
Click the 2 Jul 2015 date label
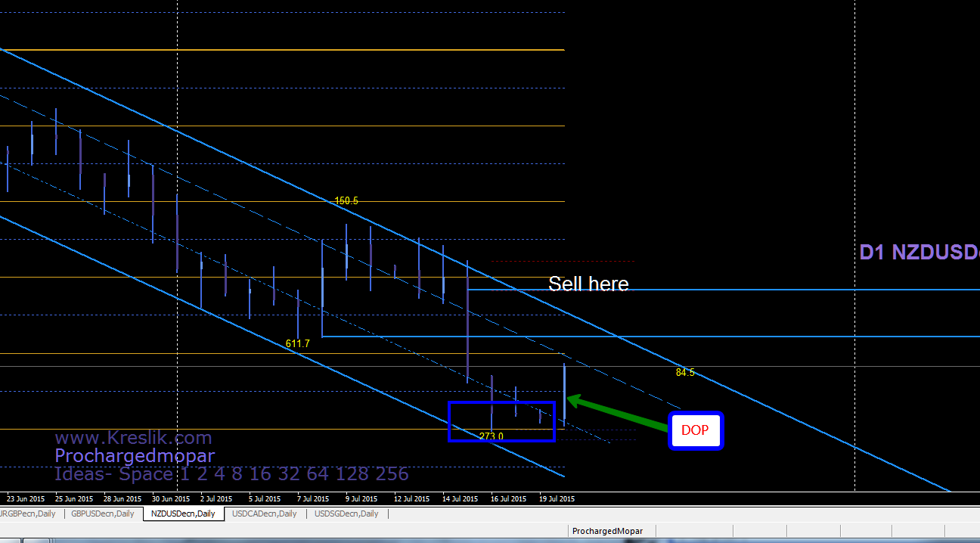pyautogui.click(x=217, y=498)
